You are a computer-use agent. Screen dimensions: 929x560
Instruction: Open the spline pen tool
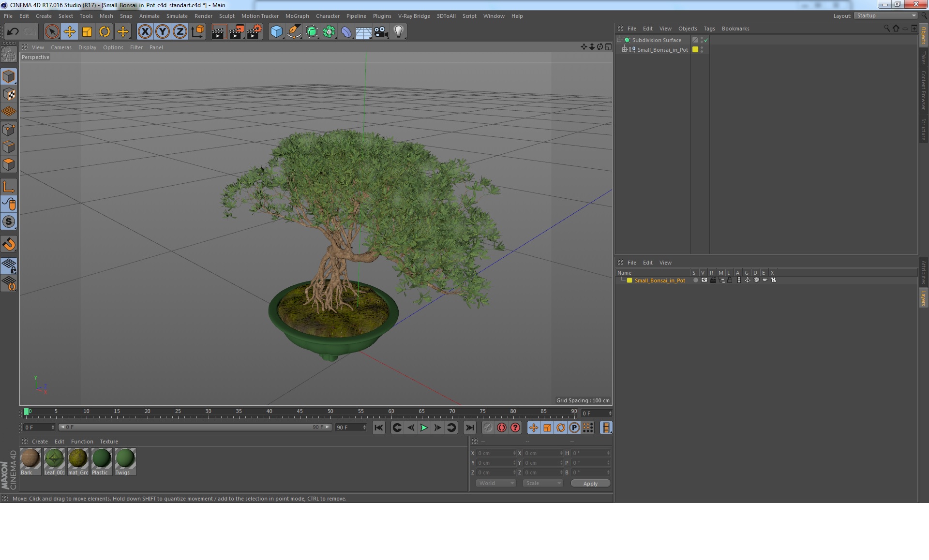tap(294, 32)
